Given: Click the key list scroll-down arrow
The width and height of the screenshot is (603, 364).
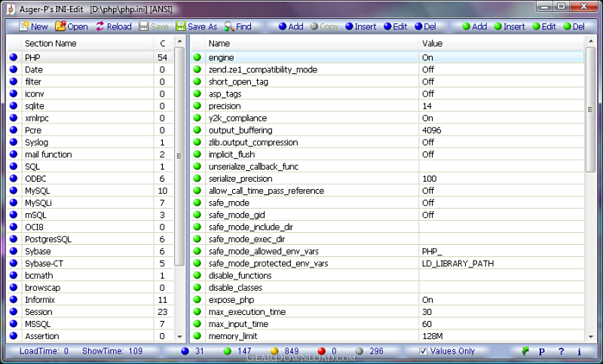Looking at the screenshot, I should pyautogui.click(x=591, y=336).
